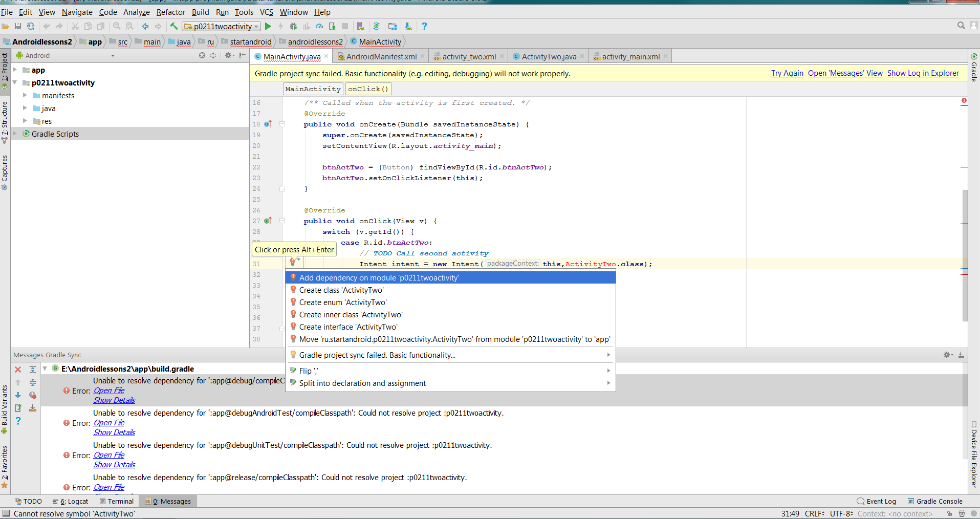Viewport: 980px width, 519px height.
Task: Expand the res folder
Action: click(25, 121)
